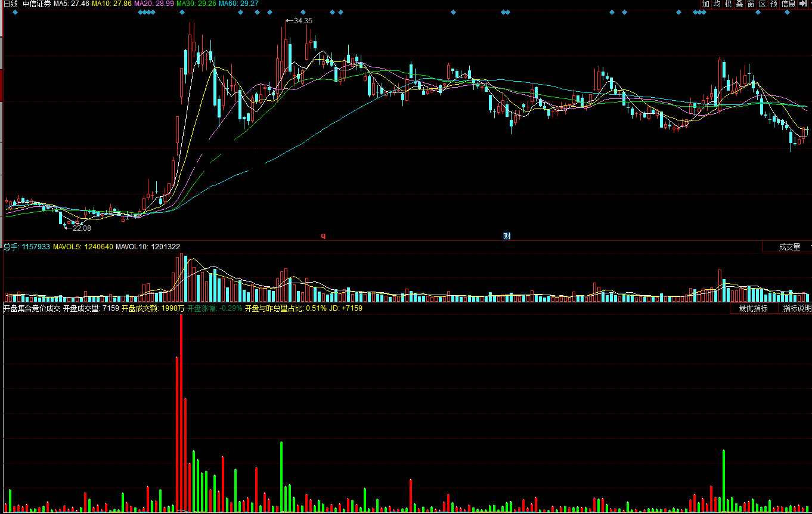The image size is (812, 514).
Task: Click the 最优指标 button
Action: (x=754, y=308)
